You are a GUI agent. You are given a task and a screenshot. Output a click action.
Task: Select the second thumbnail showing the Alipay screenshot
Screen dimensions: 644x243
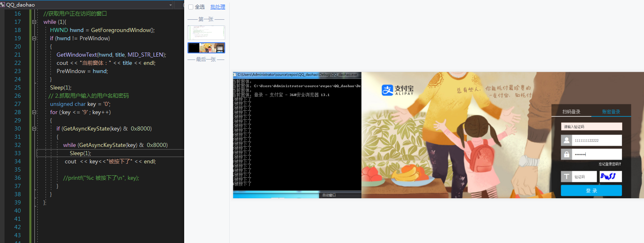coord(206,48)
